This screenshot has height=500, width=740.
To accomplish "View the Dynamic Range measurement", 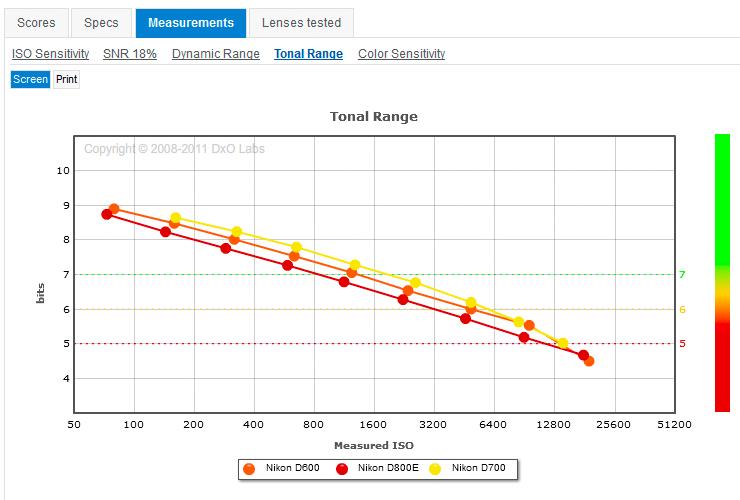I will click(216, 54).
